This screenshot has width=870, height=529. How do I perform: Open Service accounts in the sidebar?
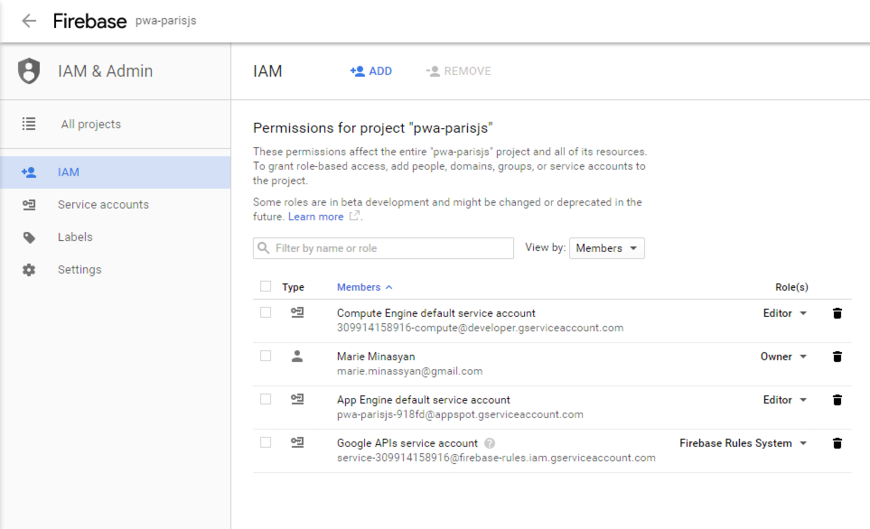103,205
